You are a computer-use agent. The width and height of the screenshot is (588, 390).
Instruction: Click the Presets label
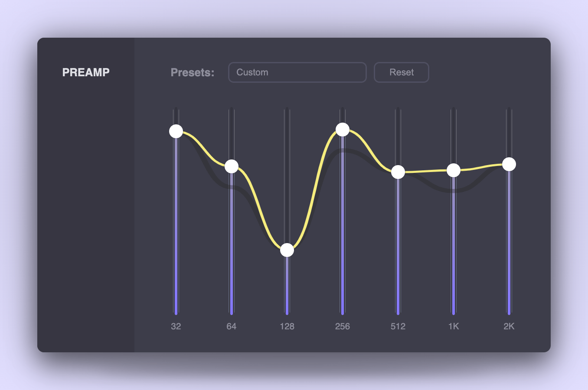point(192,72)
